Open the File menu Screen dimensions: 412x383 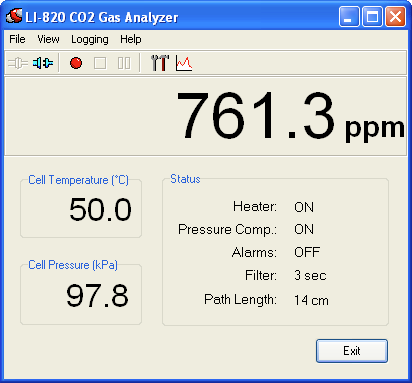point(17,39)
